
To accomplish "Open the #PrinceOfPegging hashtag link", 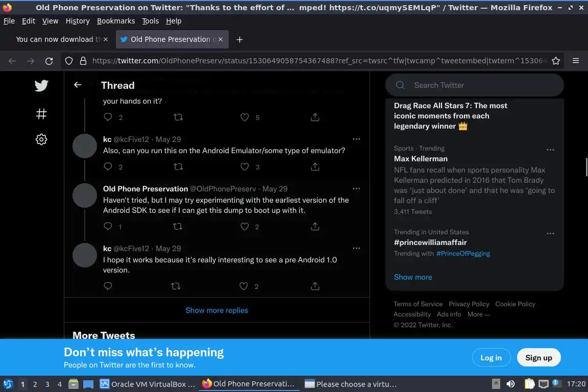I will coord(463,254).
